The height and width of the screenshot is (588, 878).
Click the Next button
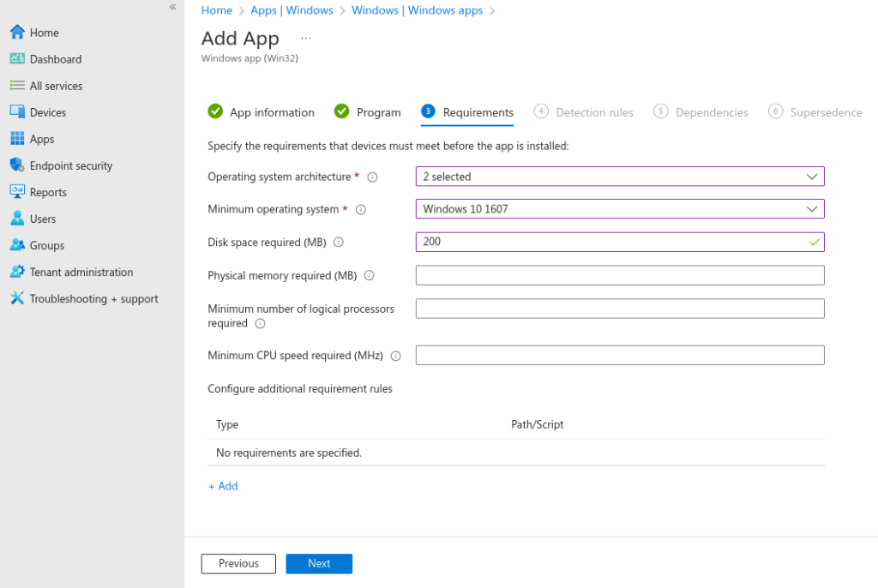(x=319, y=563)
